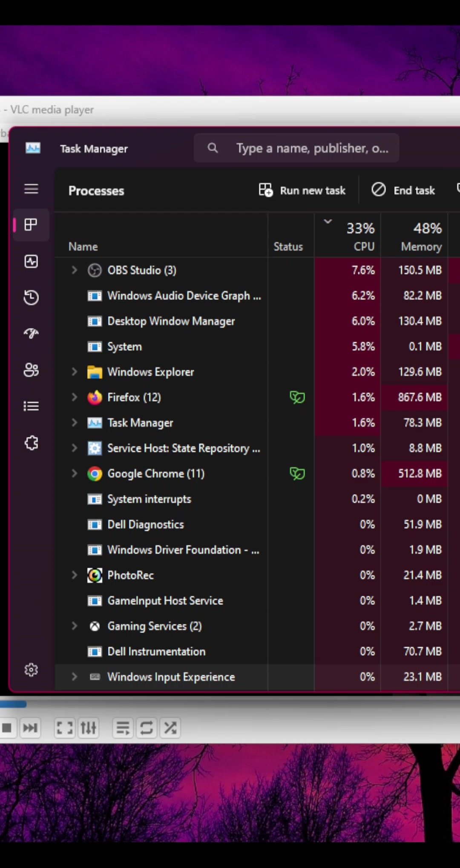Open the Services puzzle icon in sidebar
Viewport: 460px width, 868px height.
coord(31,443)
